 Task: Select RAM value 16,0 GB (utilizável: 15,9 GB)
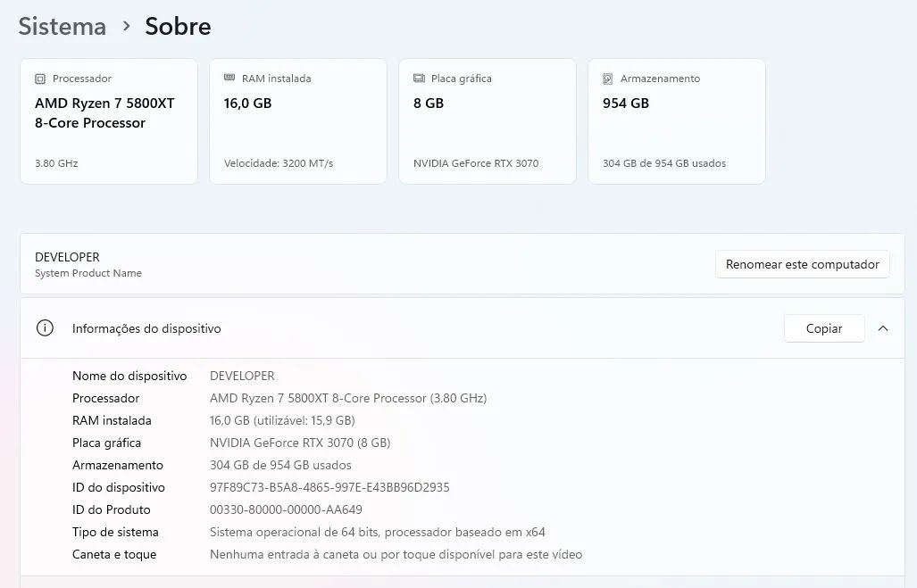[x=282, y=420]
